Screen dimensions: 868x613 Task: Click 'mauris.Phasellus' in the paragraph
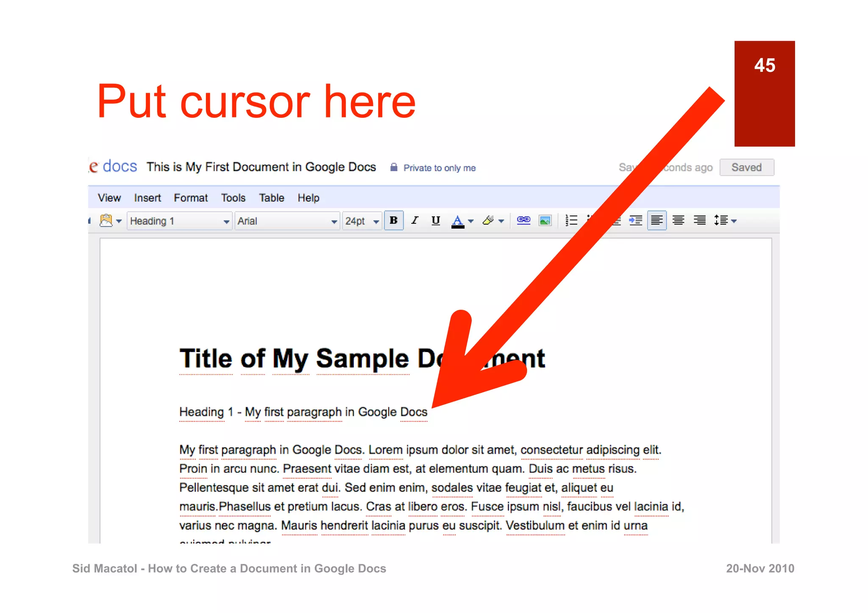point(225,507)
